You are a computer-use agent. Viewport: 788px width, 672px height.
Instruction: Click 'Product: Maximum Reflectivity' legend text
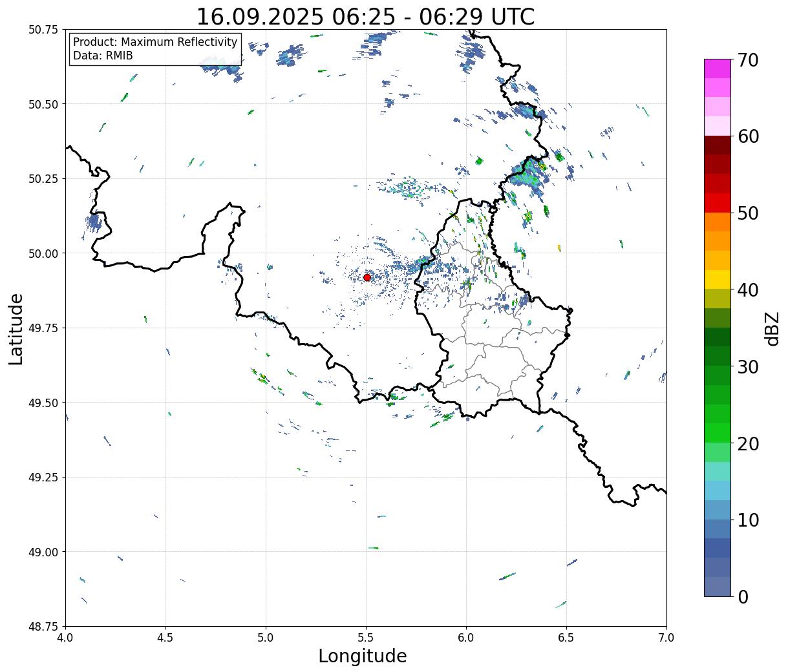point(155,42)
